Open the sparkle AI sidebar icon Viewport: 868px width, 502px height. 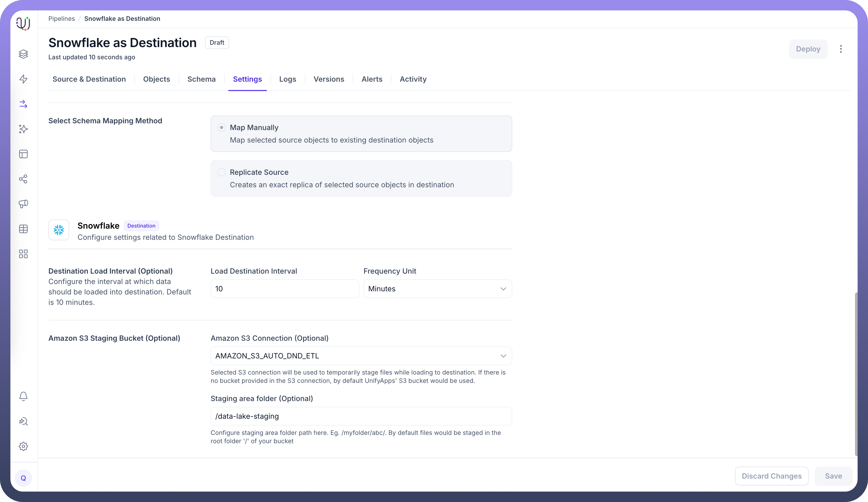[x=23, y=129]
